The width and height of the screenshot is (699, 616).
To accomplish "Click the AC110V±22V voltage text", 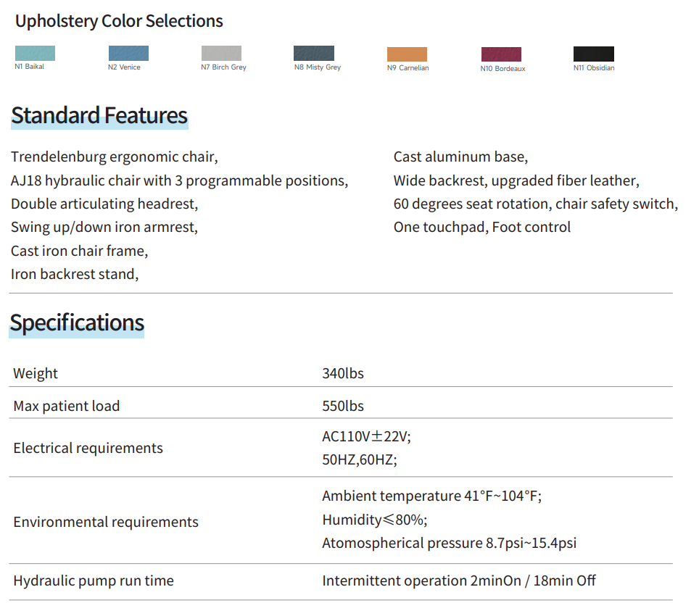I will click(x=366, y=436).
